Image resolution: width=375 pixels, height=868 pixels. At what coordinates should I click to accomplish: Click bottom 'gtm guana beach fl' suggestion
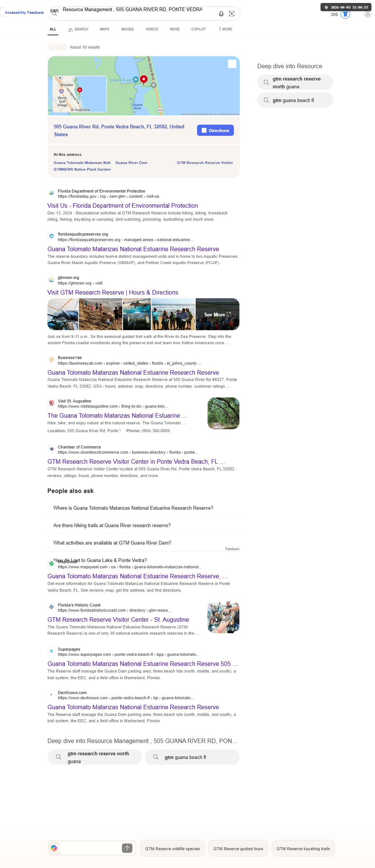[x=192, y=757]
